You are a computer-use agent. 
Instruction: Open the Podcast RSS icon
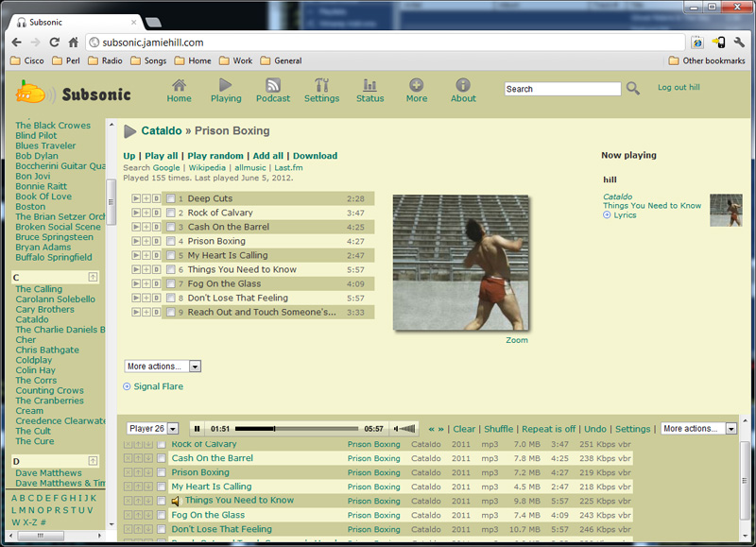tap(273, 85)
